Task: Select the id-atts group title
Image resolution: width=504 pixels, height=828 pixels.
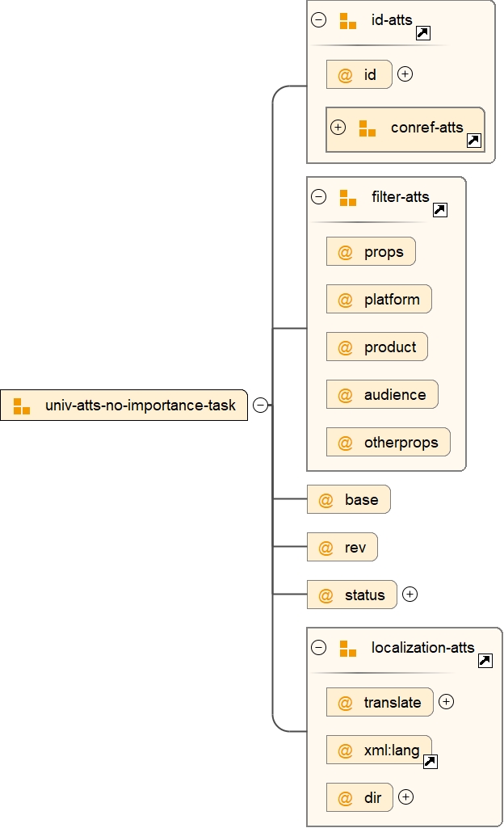Action: pyautogui.click(x=392, y=20)
